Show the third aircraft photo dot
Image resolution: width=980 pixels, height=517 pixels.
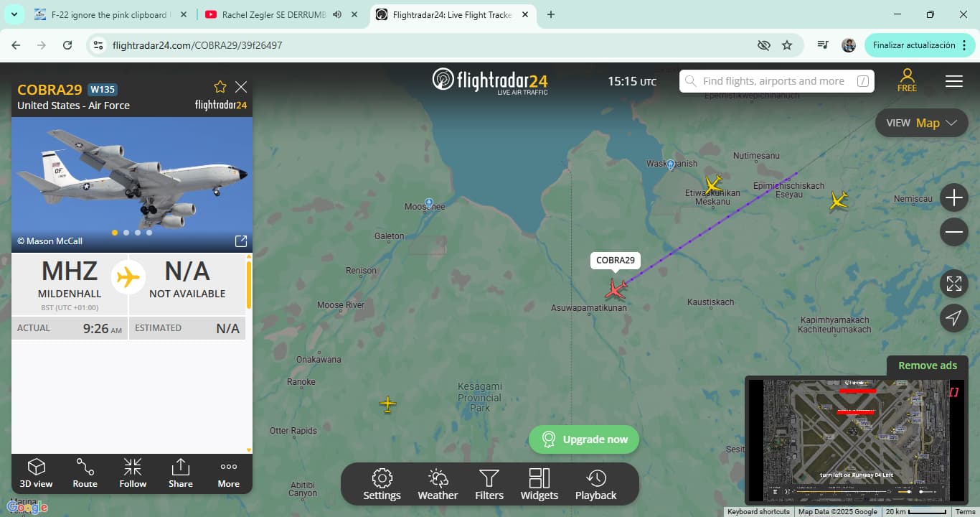point(138,233)
